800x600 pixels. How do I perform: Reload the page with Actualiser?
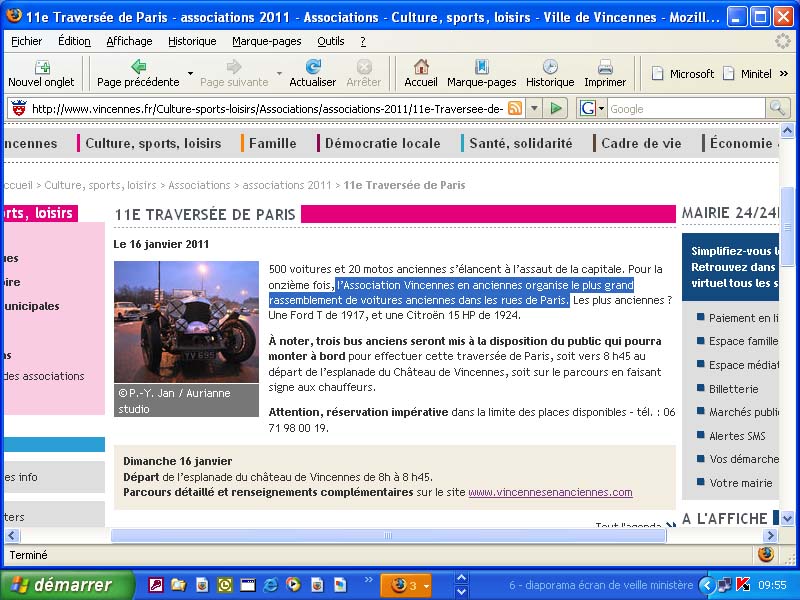tap(312, 73)
